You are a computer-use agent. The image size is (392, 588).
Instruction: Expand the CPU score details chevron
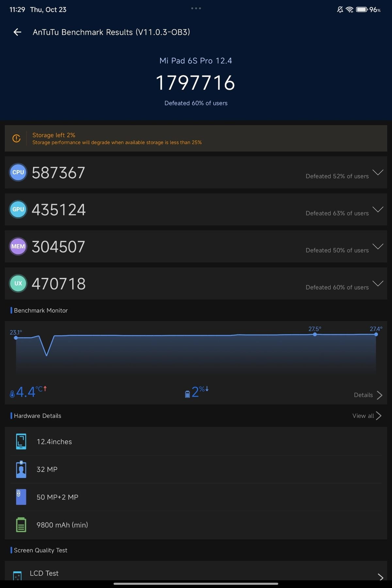378,172
